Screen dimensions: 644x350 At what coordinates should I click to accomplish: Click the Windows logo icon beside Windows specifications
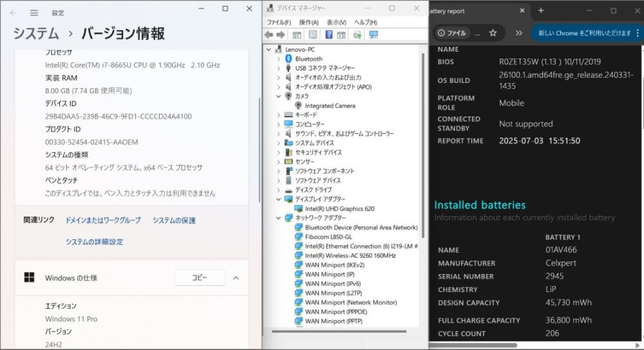tap(29, 277)
